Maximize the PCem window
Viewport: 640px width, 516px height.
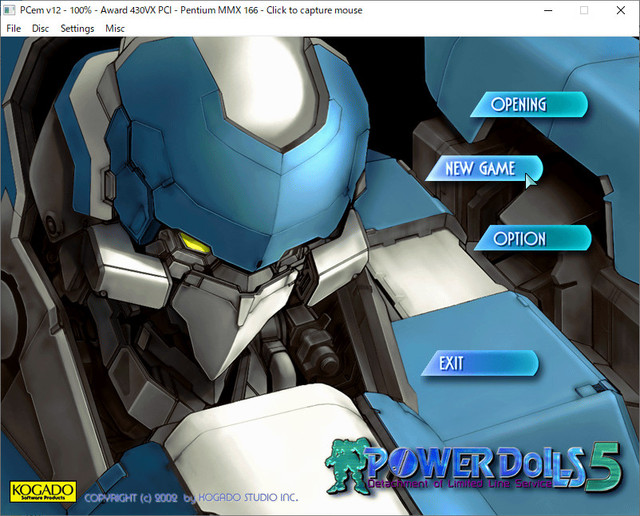click(584, 10)
